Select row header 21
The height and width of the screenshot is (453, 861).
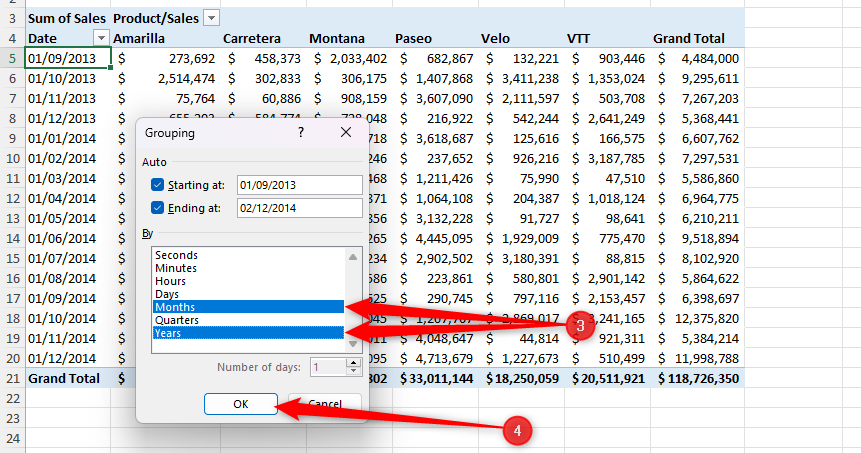click(12, 378)
